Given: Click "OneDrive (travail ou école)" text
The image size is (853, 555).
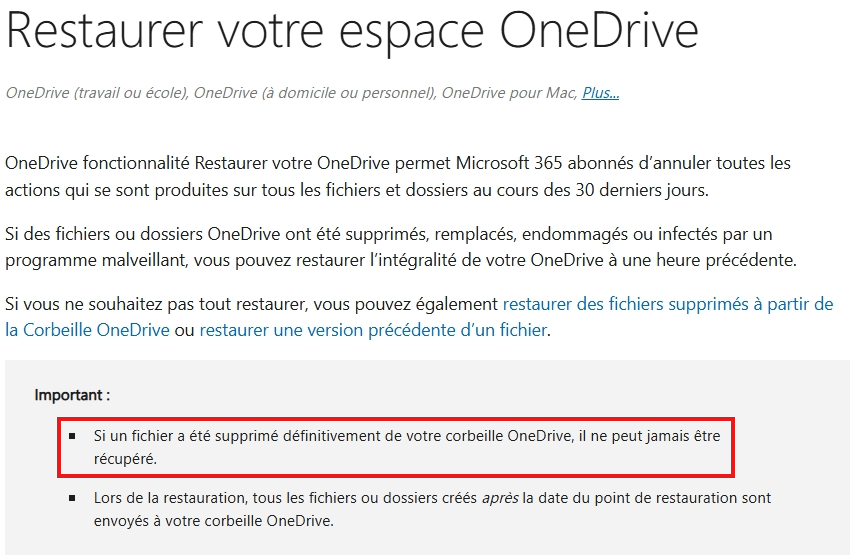Looking at the screenshot, I should pyautogui.click(x=96, y=93).
